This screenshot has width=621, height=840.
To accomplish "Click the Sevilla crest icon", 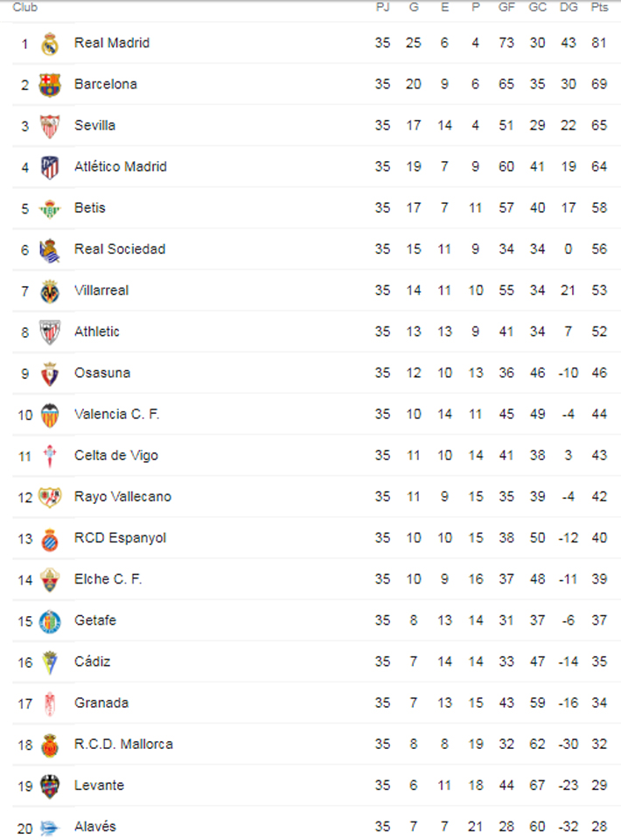I will pos(50,126).
